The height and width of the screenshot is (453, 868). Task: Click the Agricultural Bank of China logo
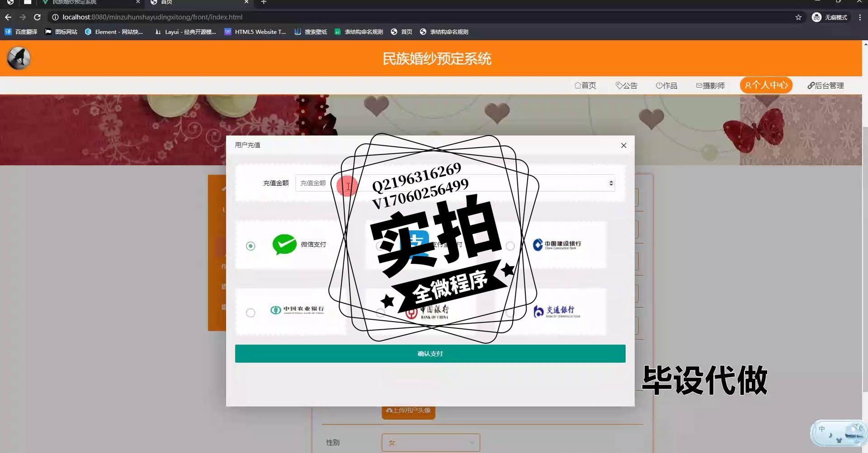[x=297, y=310]
